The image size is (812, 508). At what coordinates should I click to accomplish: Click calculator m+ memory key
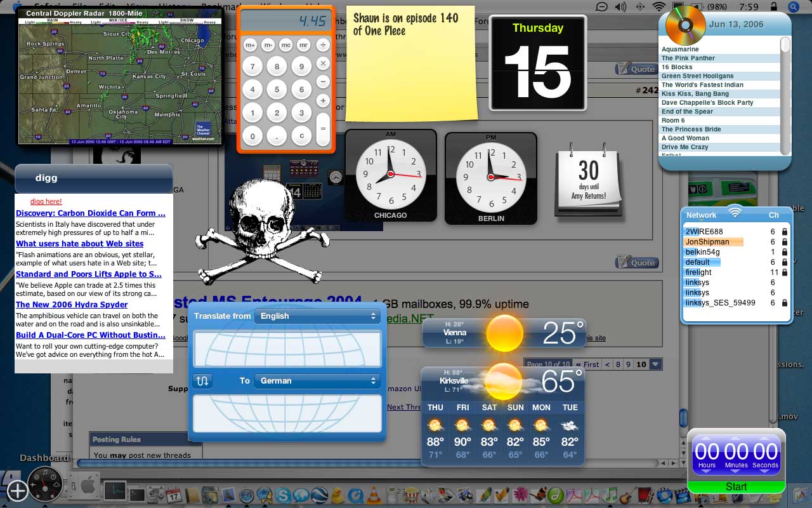coord(250,45)
